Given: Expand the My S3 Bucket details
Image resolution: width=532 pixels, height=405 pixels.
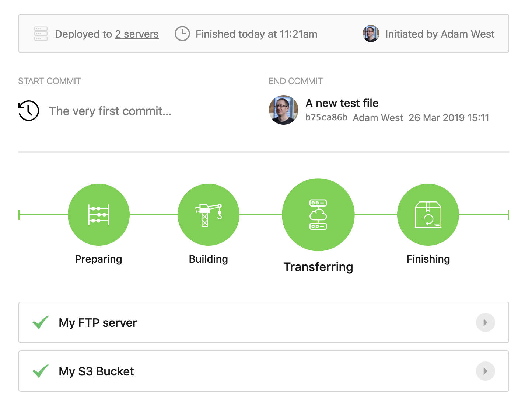Looking at the screenshot, I should point(485,371).
